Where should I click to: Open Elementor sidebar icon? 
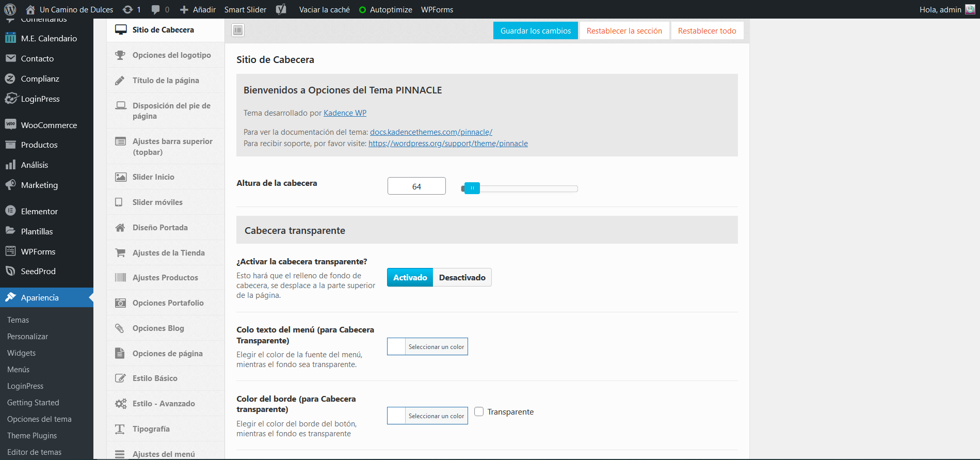pyautogui.click(x=10, y=211)
